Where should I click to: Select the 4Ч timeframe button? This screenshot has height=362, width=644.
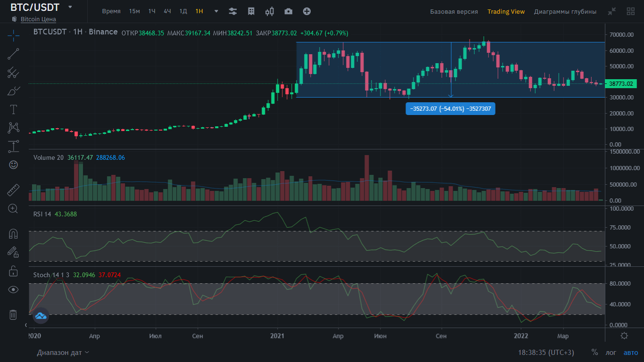point(167,11)
